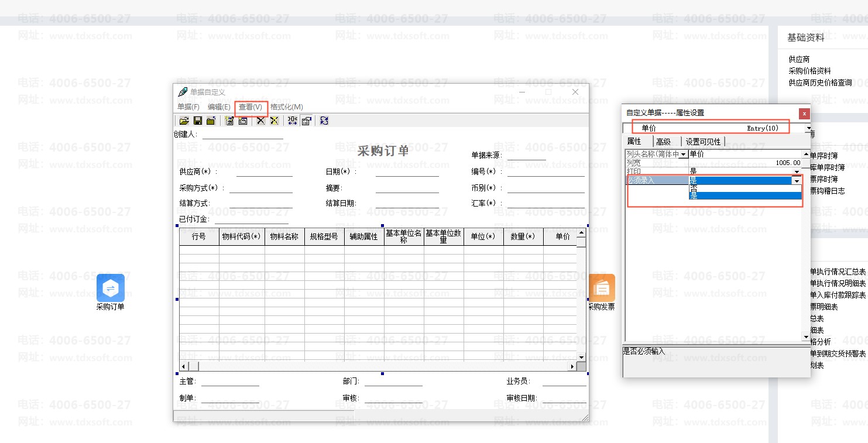Image resolution: width=868 pixels, height=443 pixels.
Task: Save the custom bill layout icon
Action: click(x=198, y=121)
